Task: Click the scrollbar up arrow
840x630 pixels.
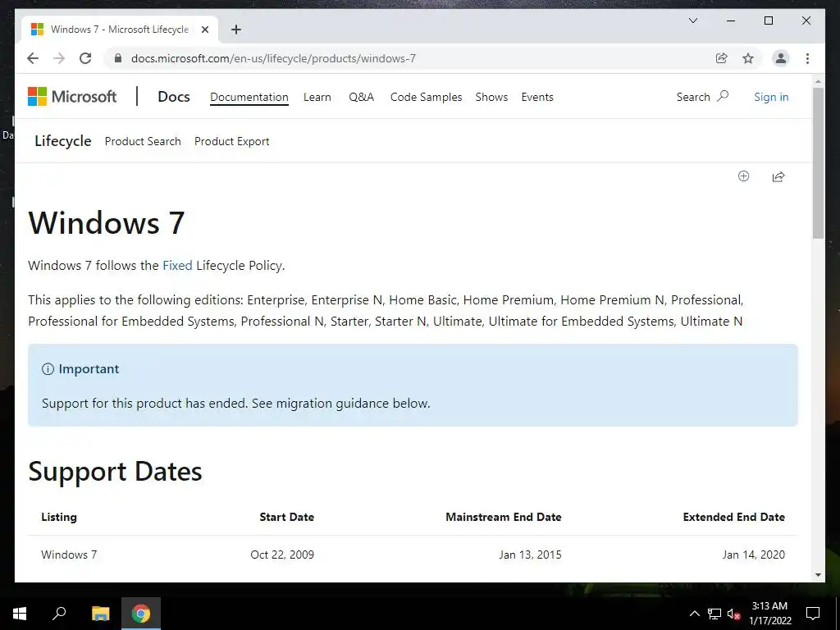Action: (x=818, y=81)
